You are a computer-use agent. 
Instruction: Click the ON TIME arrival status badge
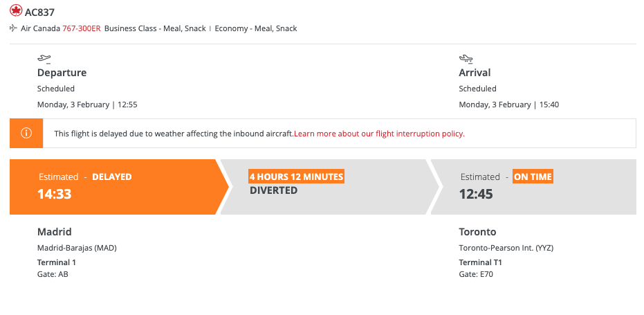[533, 177]
